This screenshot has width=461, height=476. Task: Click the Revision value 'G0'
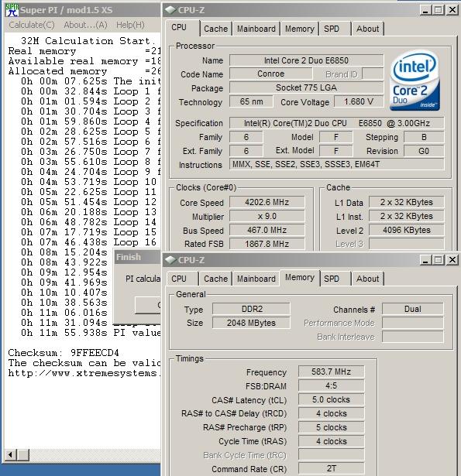424,151
